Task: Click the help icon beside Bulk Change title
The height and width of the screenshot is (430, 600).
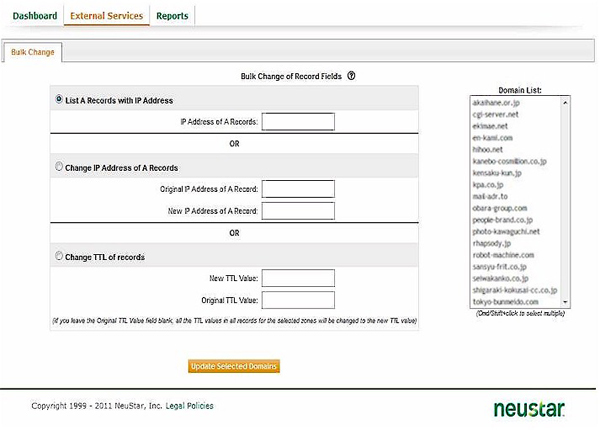Action: 352,76
